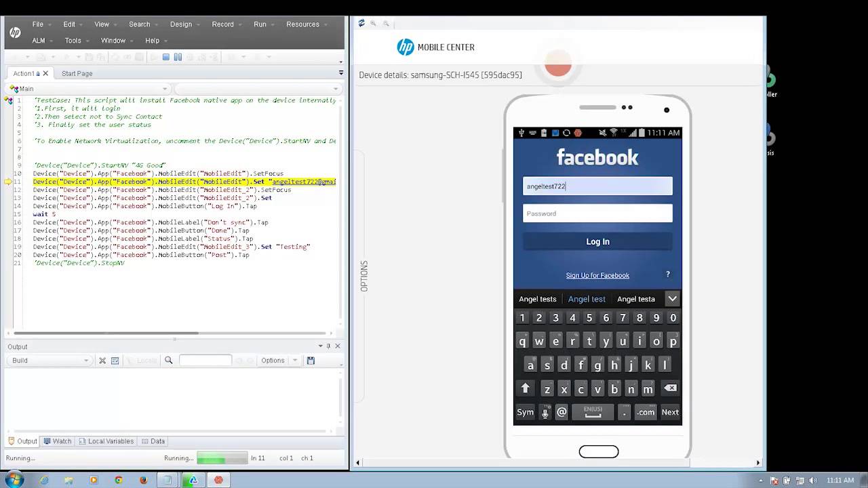Tap the backspace key on the phone keyboard

[x=670, y=388]
